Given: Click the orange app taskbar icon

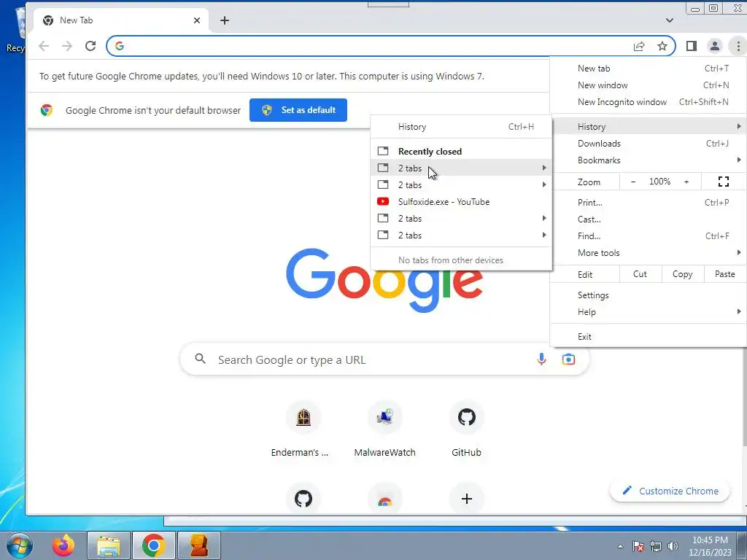Looking at the screenshot, I should pos(198,545).
